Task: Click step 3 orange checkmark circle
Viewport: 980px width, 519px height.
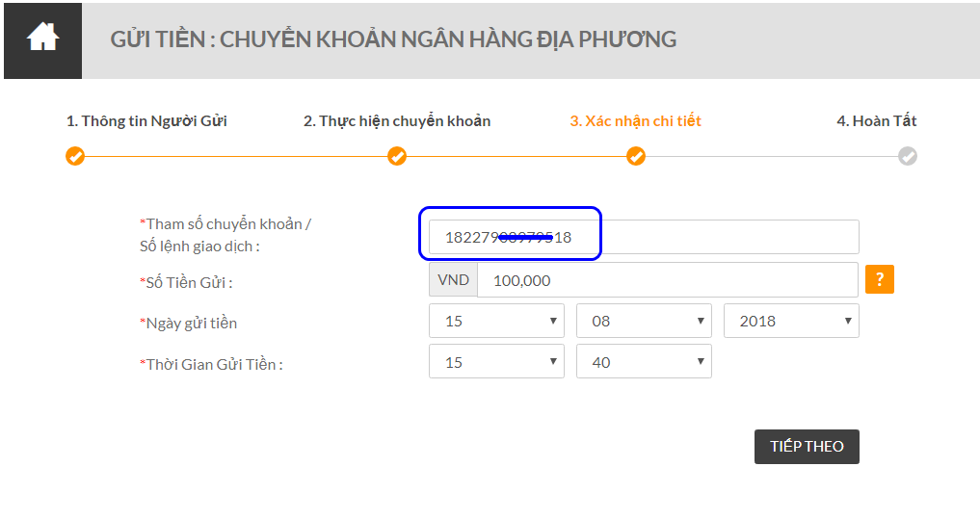Action: tap(635, 156)
